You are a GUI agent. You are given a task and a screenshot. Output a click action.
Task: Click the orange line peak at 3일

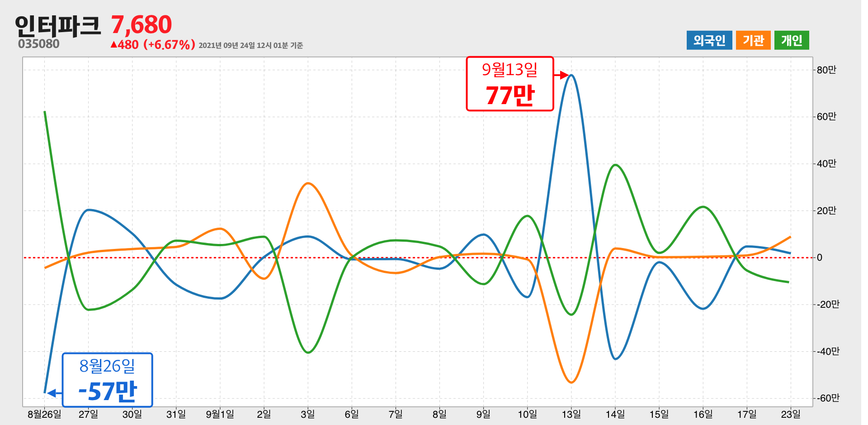[x=308, y=183]
